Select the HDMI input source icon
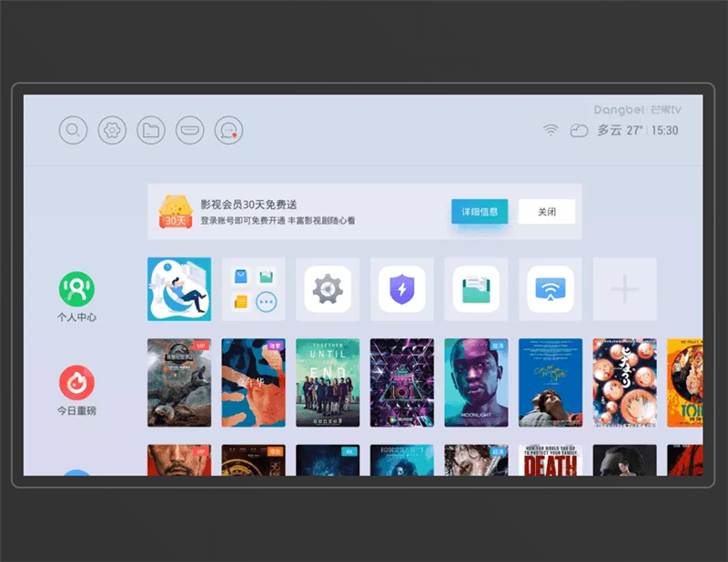728x562 pixels. click(x=190, y=130)
